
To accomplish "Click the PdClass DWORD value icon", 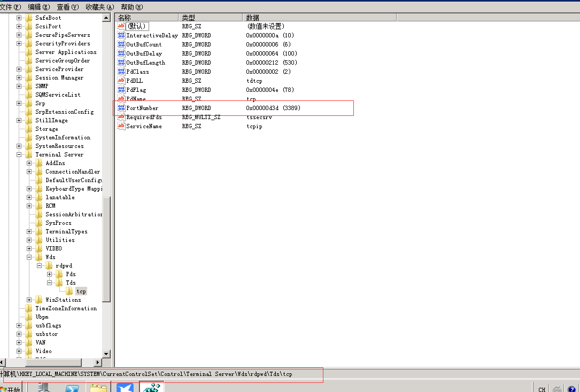I will tap(121, 72).
